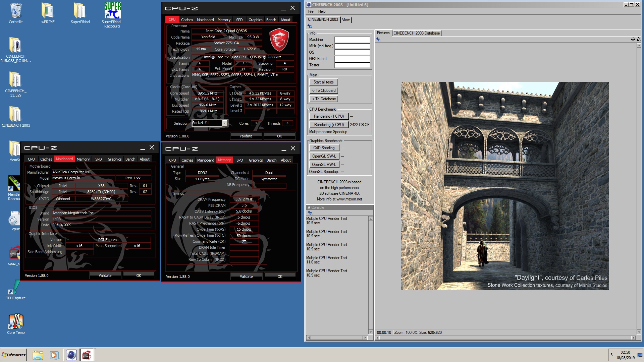Image resolution: width=644 pixels, height=362 pixels.
Task: Open About tab in the Memory CPU-Z window
Action: click(x=286, y=160)
